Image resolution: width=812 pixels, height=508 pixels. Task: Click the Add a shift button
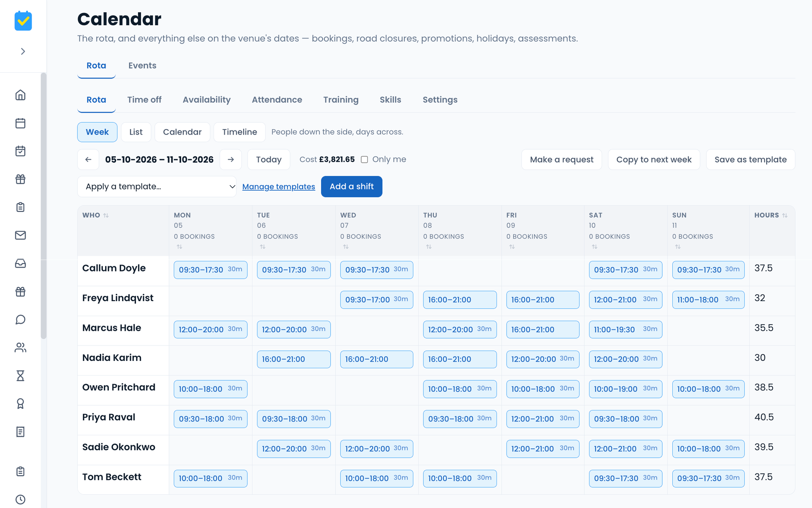pos(352,187)
